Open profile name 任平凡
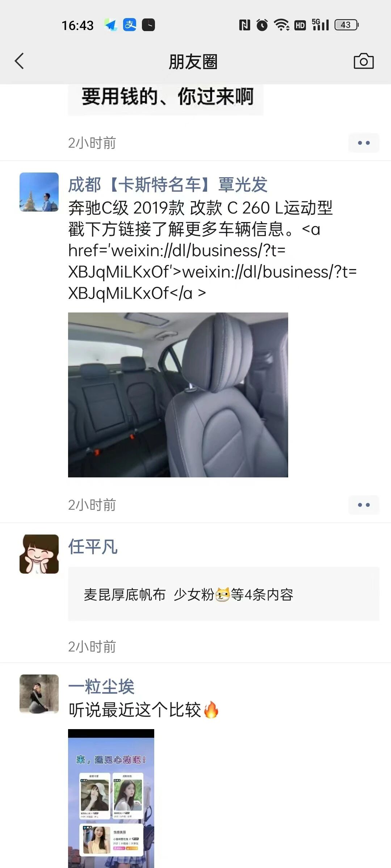 (93, 546)
